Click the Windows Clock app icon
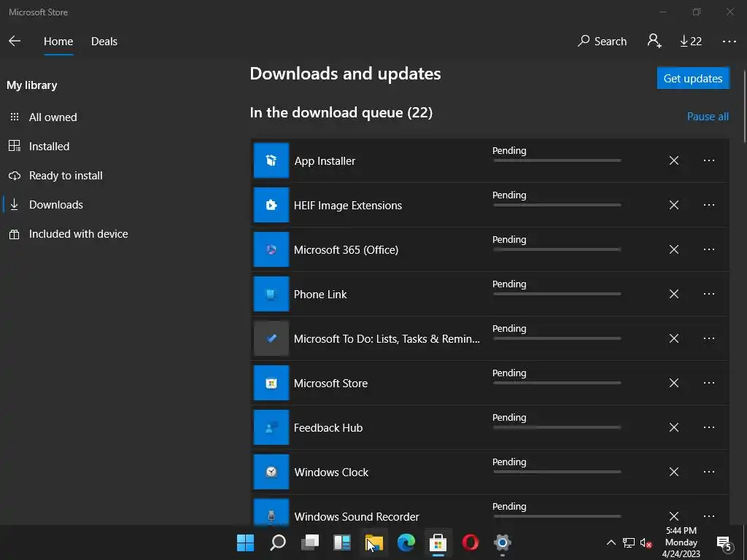Screen dimensions: 747x560 click(x=271, y=472)
